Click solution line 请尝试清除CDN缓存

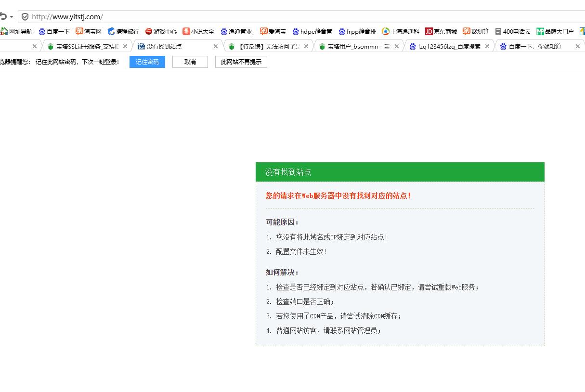click(x=334, y=316)
